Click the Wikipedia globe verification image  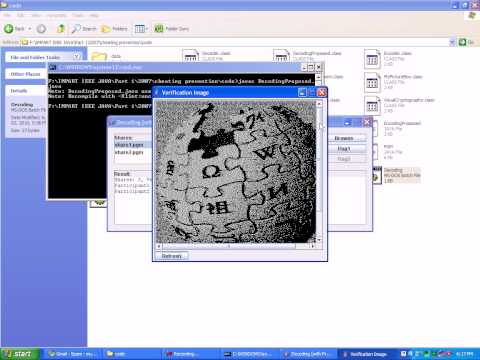(x=236, y=172)
